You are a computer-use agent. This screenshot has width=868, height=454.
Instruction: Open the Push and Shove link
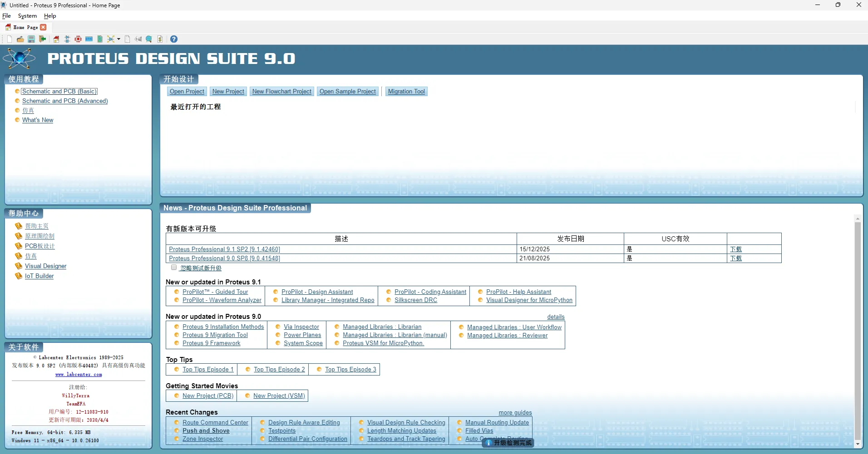[206, 430]
